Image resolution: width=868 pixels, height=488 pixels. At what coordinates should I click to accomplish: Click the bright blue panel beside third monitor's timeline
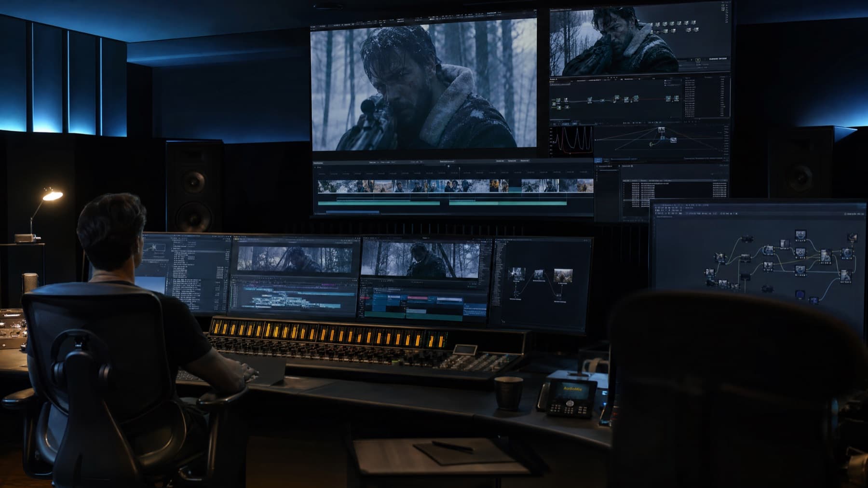[x=475, y=309]
